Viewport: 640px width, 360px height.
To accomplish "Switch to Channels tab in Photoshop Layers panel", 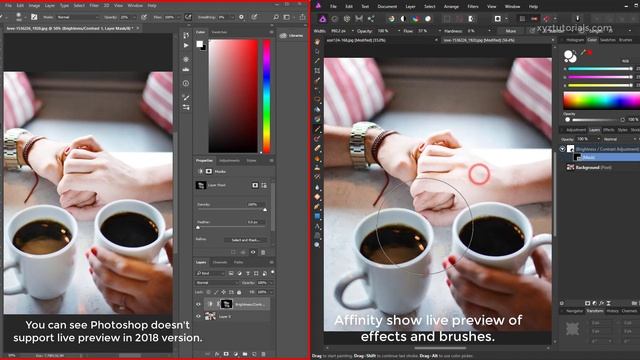I will click(220, 262).
